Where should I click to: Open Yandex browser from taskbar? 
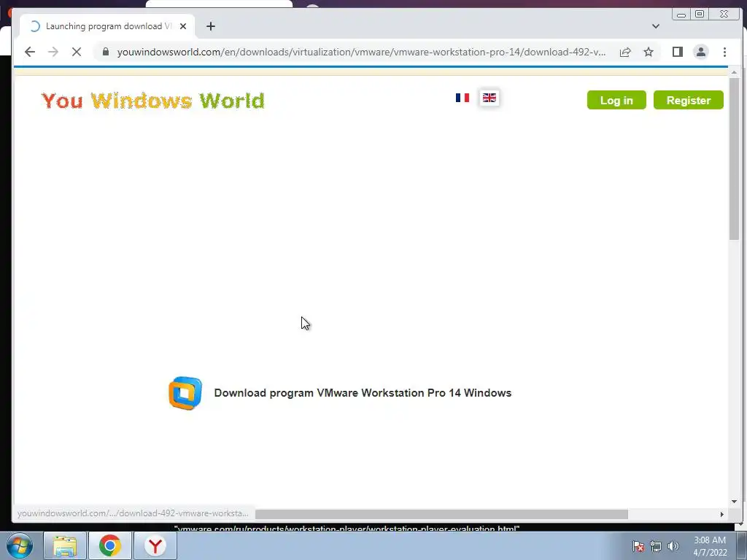pyautogui.click(x=155, y=545)
